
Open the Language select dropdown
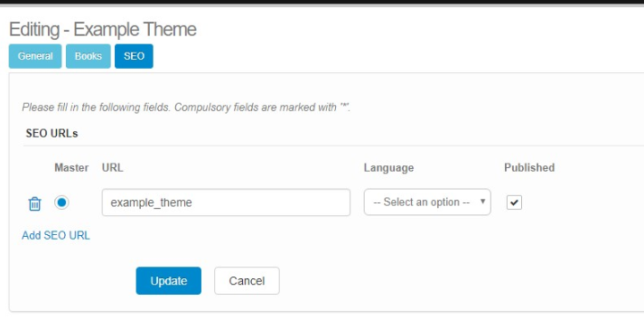click(427, 202)
